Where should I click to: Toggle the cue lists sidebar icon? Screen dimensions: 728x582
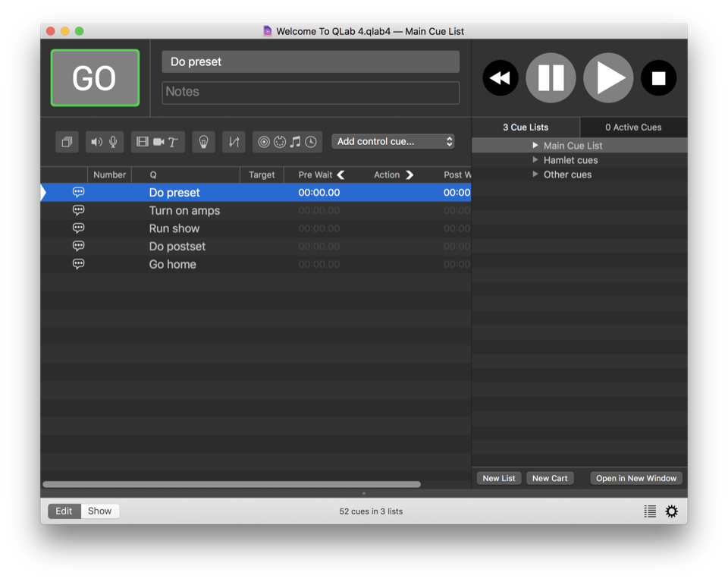[x=650, y=511]
